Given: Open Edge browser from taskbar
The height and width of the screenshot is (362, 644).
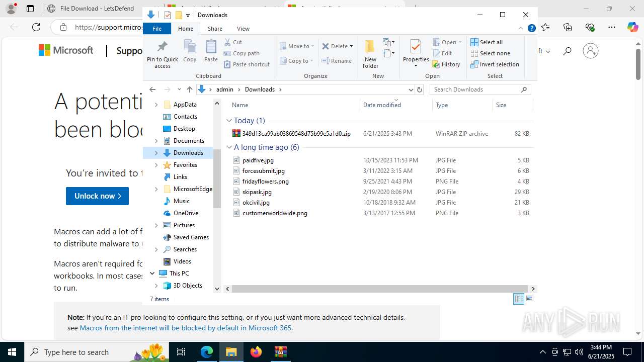Looking at the screenshot, I should point(207,352).
